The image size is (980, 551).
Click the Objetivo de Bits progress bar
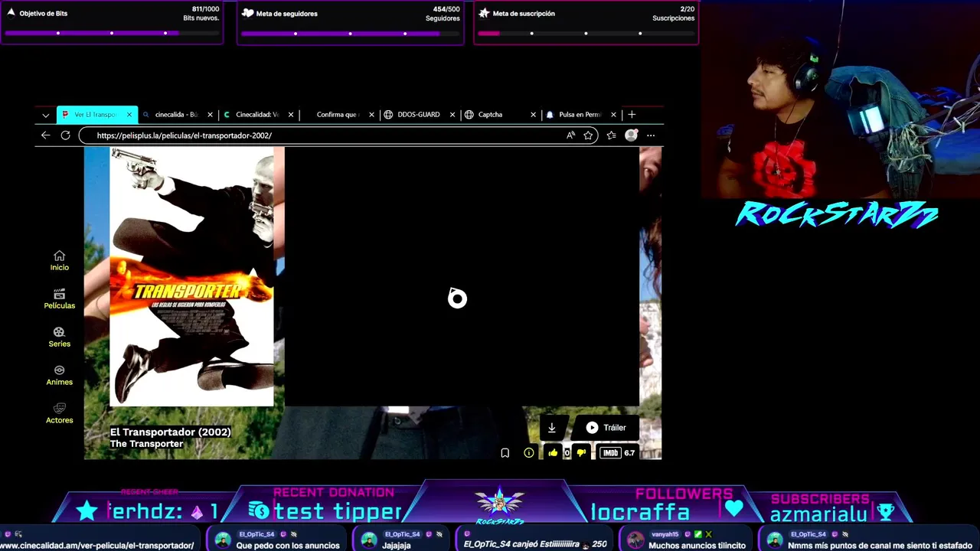(x=113, y=33)
